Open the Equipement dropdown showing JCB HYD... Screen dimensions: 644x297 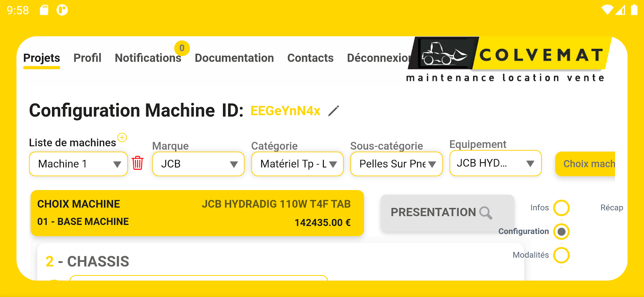[495, 163]
